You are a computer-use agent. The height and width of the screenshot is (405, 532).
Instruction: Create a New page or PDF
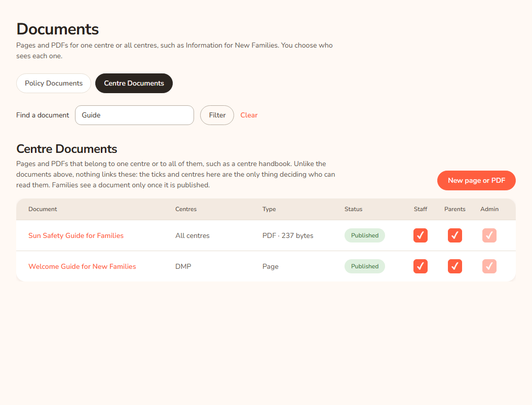476,181
